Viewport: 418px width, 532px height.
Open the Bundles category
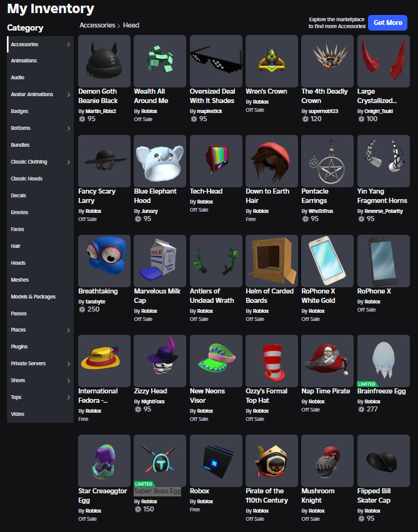click(20, 145)
